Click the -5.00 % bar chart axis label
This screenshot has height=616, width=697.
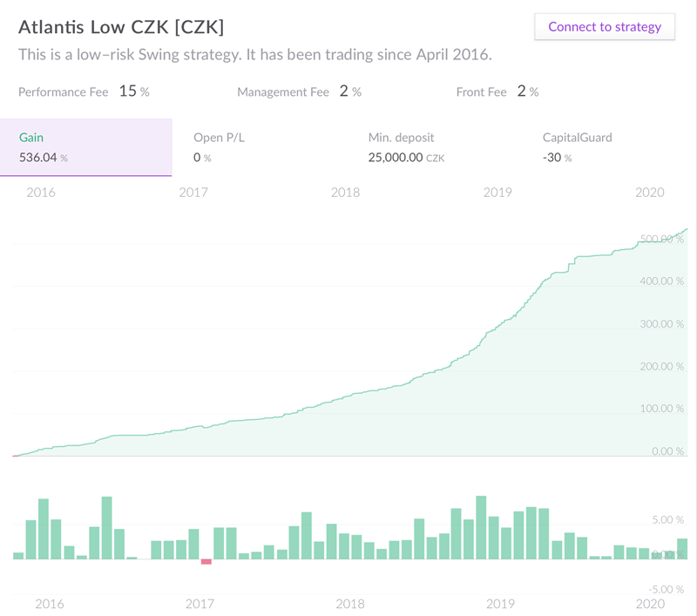tap(667, 589)
